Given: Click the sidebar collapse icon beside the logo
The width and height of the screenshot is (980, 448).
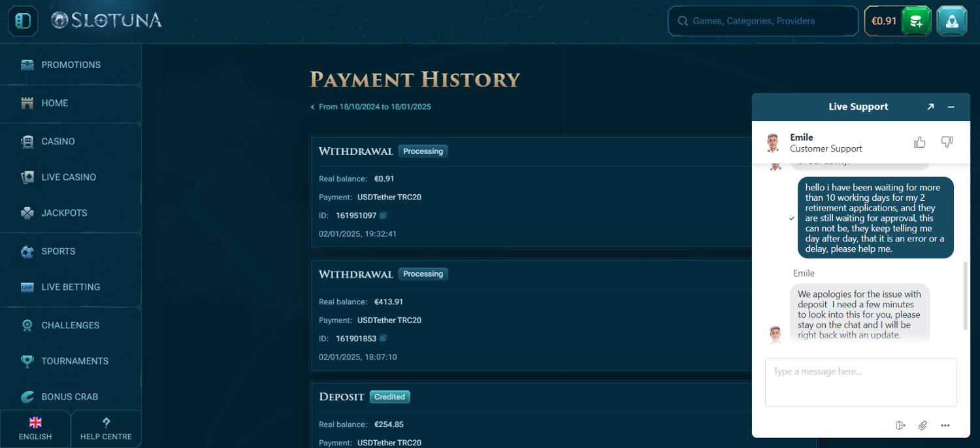Looking at the screenshot, I should pos(22,21).
